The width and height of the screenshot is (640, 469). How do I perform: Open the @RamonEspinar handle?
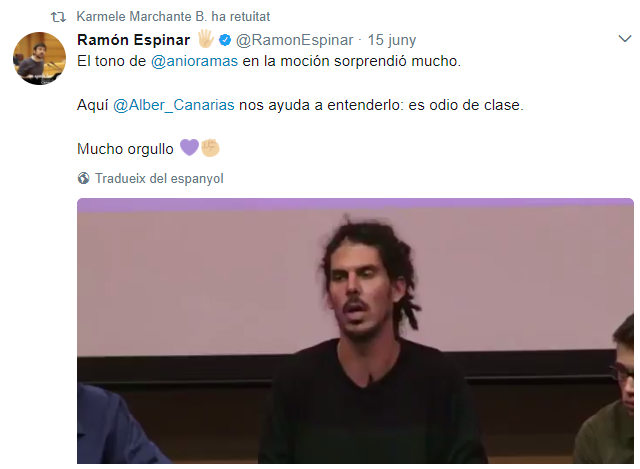(x=295, y=40)
